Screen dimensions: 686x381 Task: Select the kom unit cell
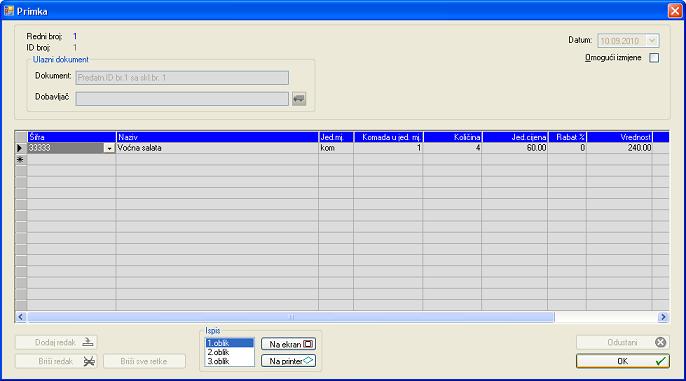pyautogui.click(x=336, y=148)
